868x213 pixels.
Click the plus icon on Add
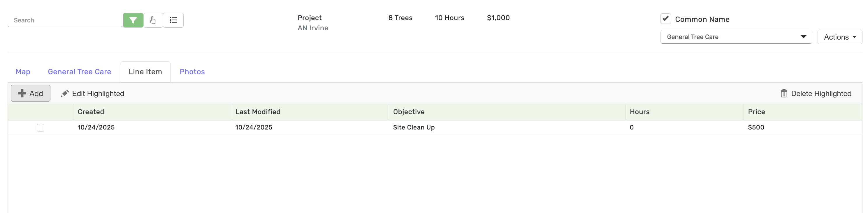[x=22, y=93]
